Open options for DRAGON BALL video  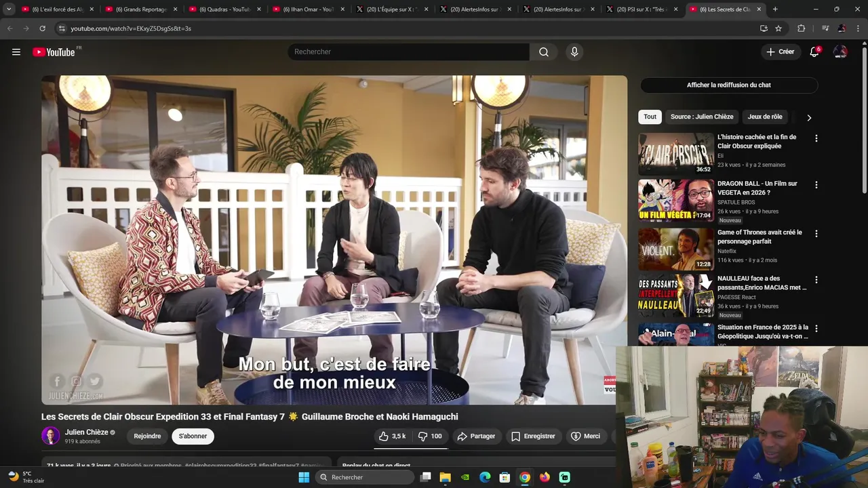coord(816,184)
